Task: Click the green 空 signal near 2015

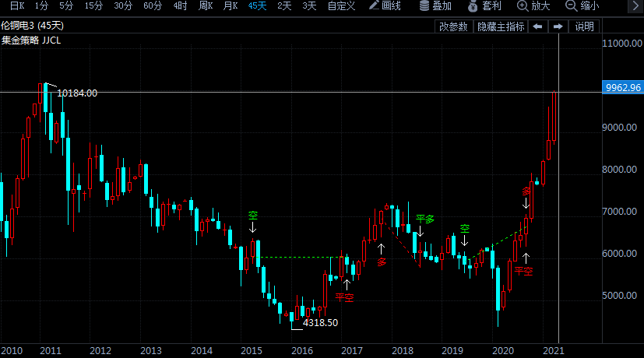Action: point(252,215)
